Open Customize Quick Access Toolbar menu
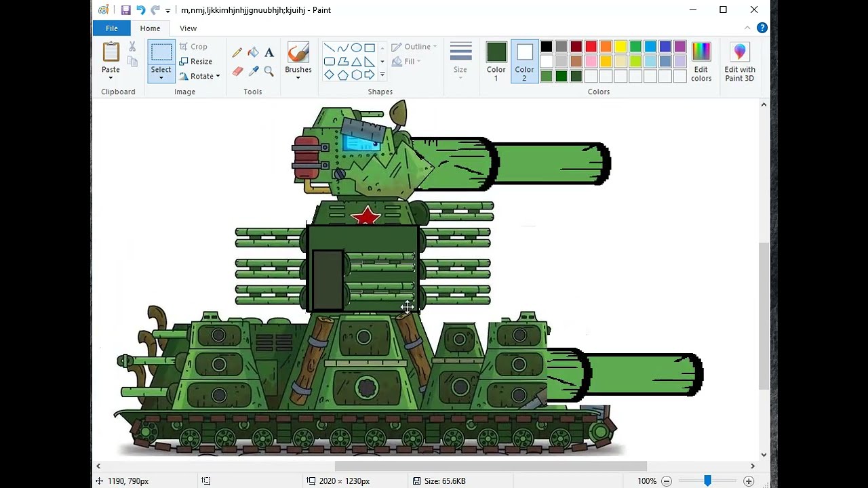Screen dimensions: 868x488 pos(167,11)
